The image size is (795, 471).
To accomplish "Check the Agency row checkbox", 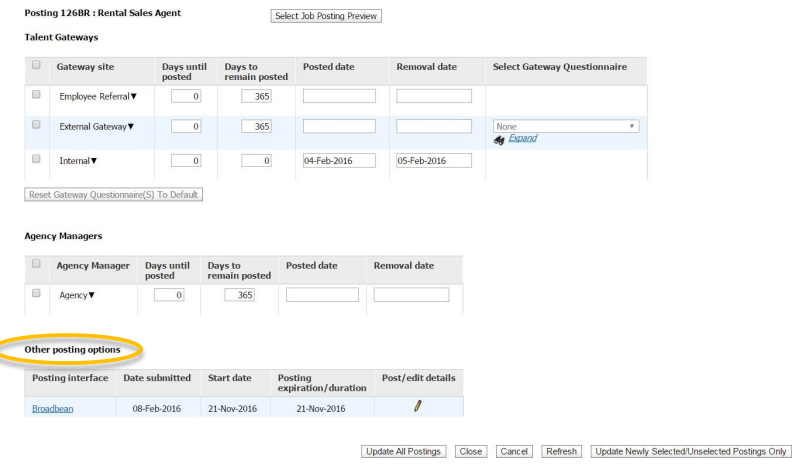I will click(x=36, y=293).
